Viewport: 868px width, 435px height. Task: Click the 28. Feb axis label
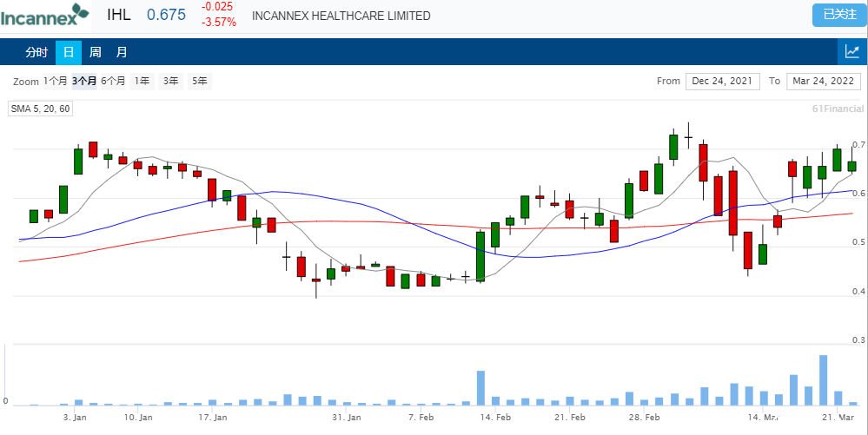pos(645,418)
